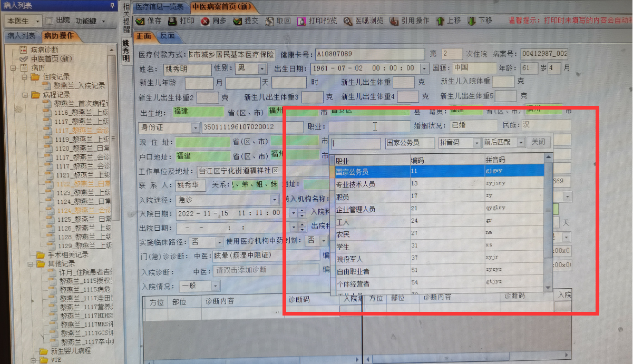Image resolution: width=633 pixels, height=364 pixels.
Task: Click the 打印 print toolbar button
Action: (x=181, y=22)
